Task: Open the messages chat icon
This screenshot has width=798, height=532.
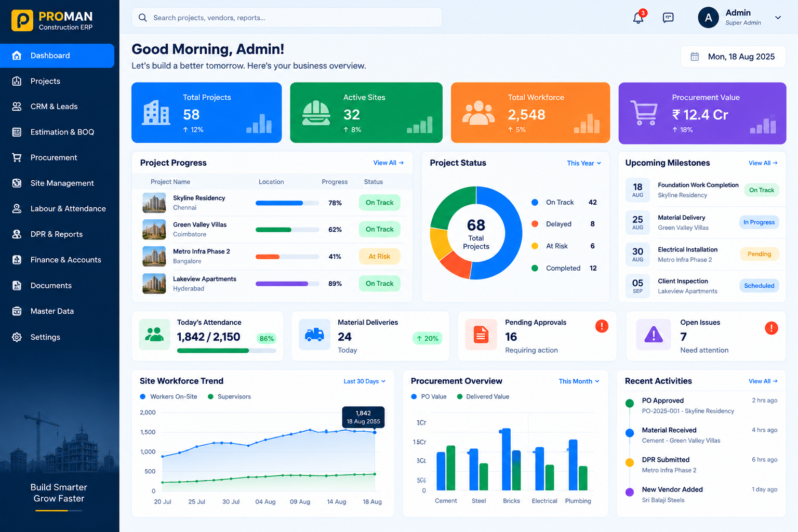Action: 668,18
